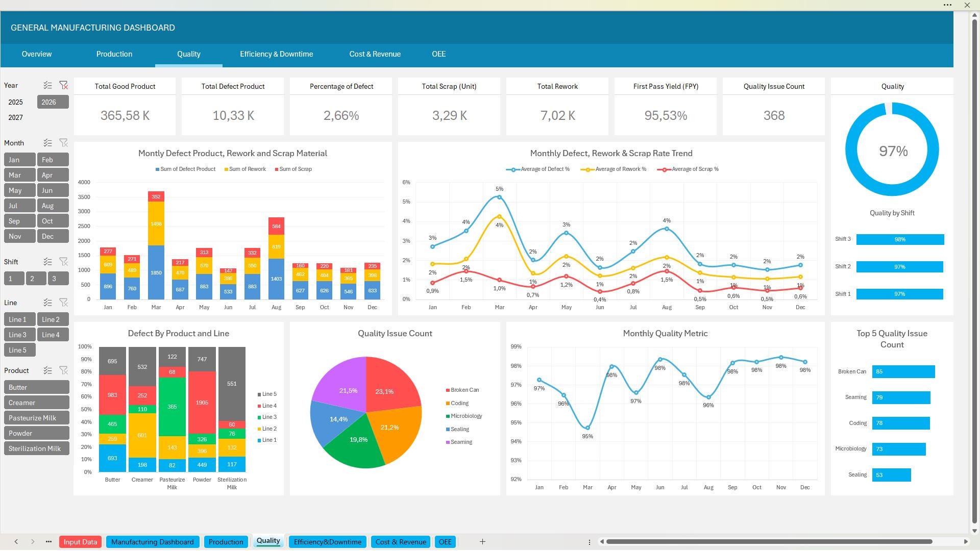The width and height of the screenshot is (980, 551).
Task: Filter by product Sterilization Milk
Action: click(x=36, y=448)
